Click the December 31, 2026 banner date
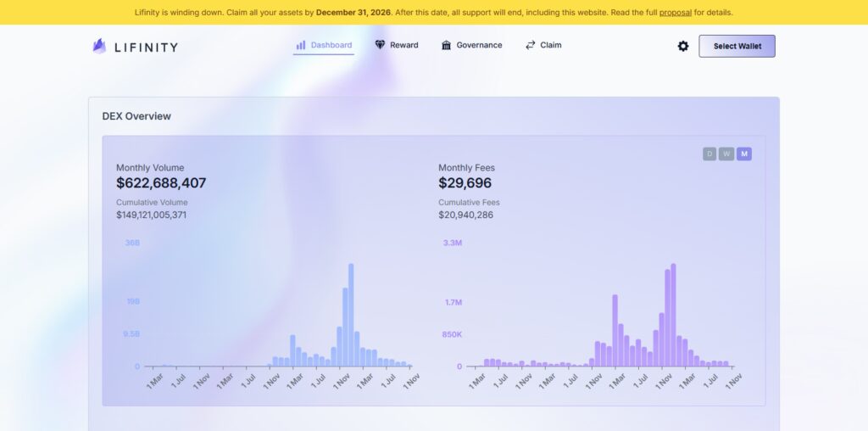Viewport: 868px width, 431px height. pos(353,12)
